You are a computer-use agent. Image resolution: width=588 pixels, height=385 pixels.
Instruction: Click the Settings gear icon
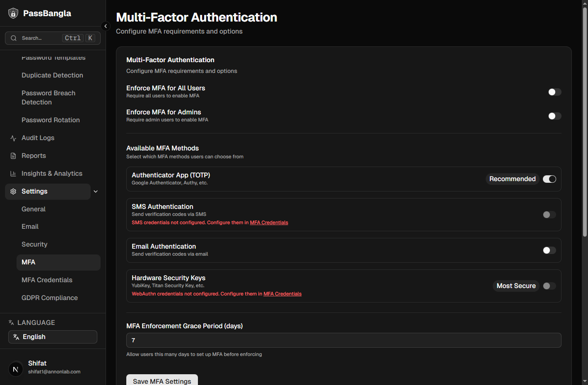[12, 191]
